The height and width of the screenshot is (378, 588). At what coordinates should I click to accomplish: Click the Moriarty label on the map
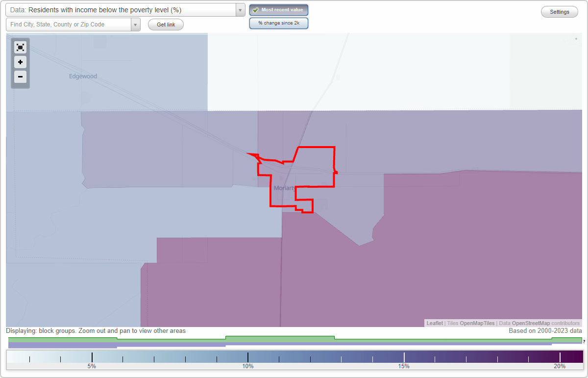pos(285,187)
